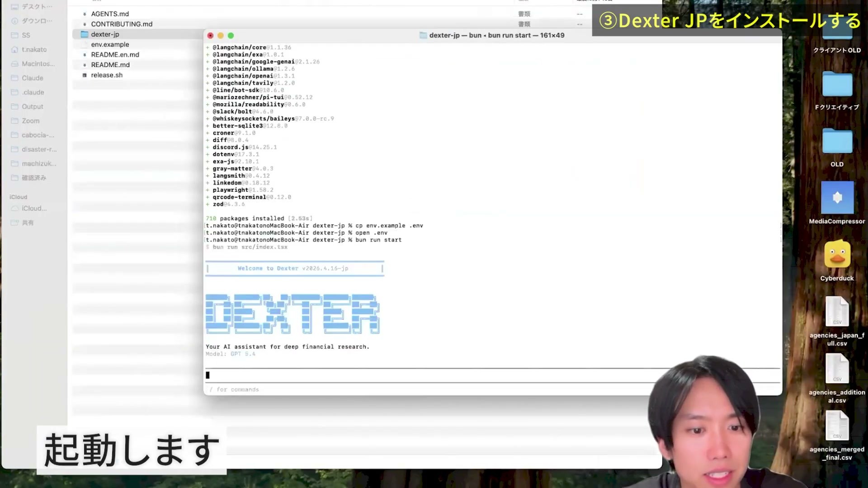Viewport: 868px width, 488px height.
Task: Open t.nakato home in Finder sidebar
Action: [x=34, y=50]
